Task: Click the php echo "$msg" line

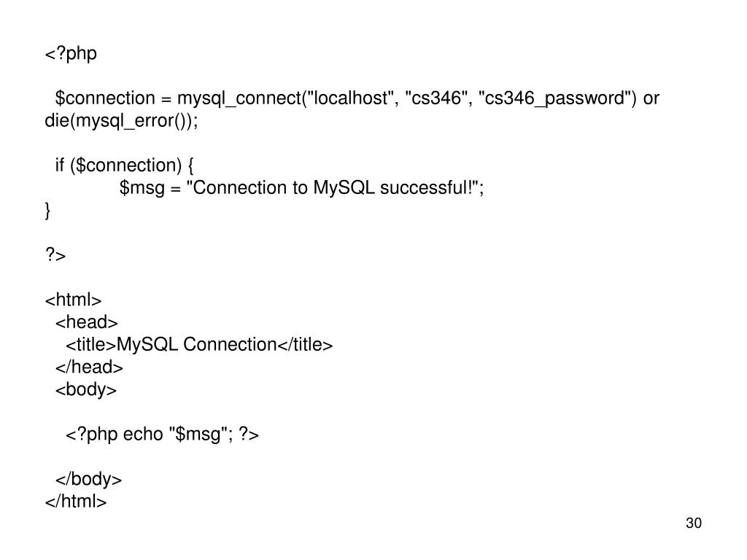Action: coord(162,435)
